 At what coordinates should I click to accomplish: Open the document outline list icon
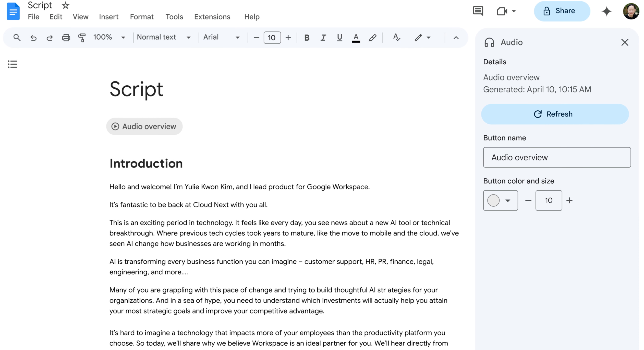13,64
